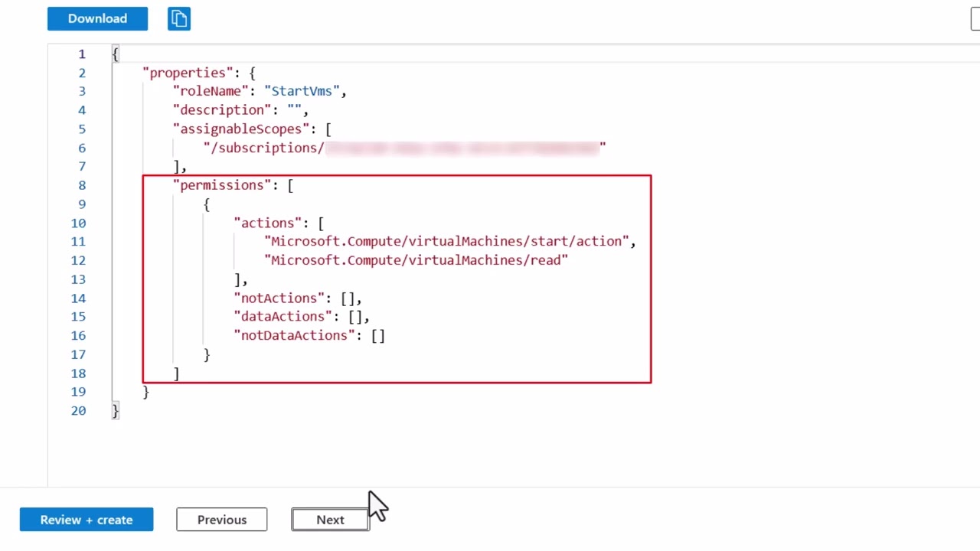Click the "notActions" key on line 14
This screenshot has height=551, width=980.
279,298
